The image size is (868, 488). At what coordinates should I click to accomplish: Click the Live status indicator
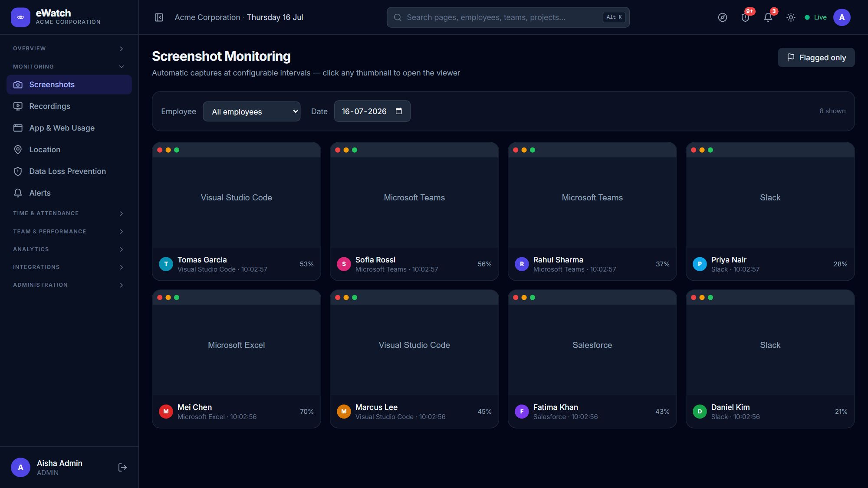[815, 17]
